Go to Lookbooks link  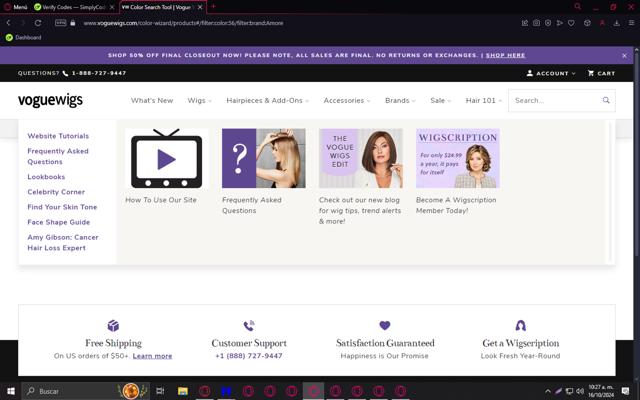46,177
